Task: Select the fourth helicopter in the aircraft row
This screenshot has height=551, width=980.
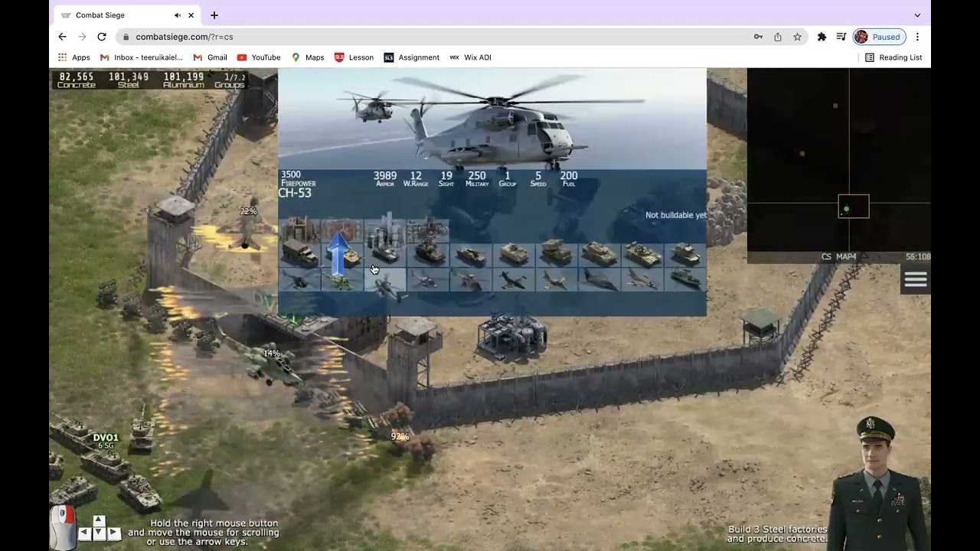Action: click(428, 281)
